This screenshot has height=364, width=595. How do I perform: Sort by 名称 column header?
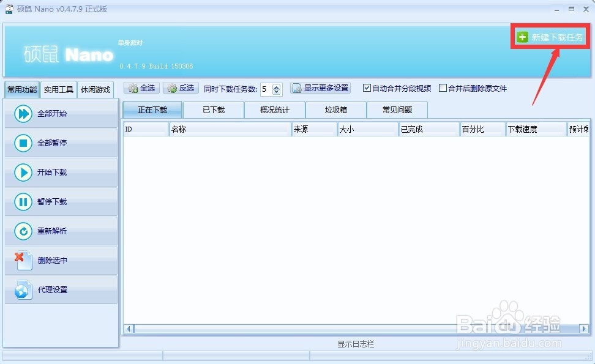(230, 129)
